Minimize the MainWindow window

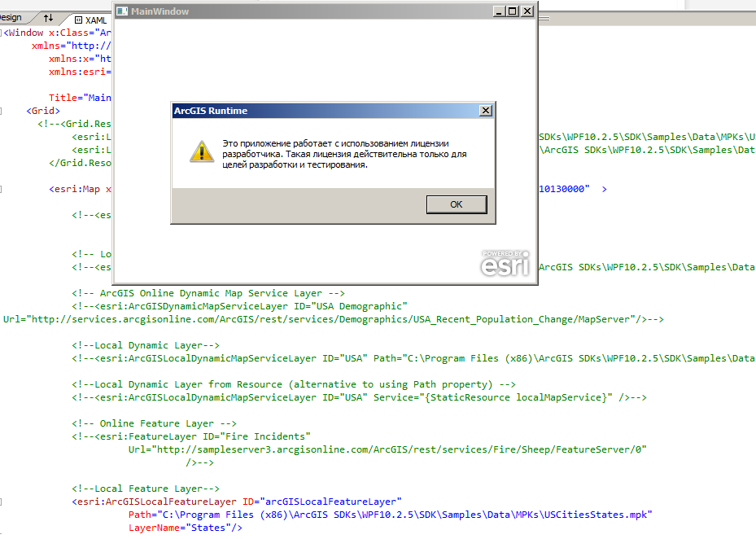[500, 11]
